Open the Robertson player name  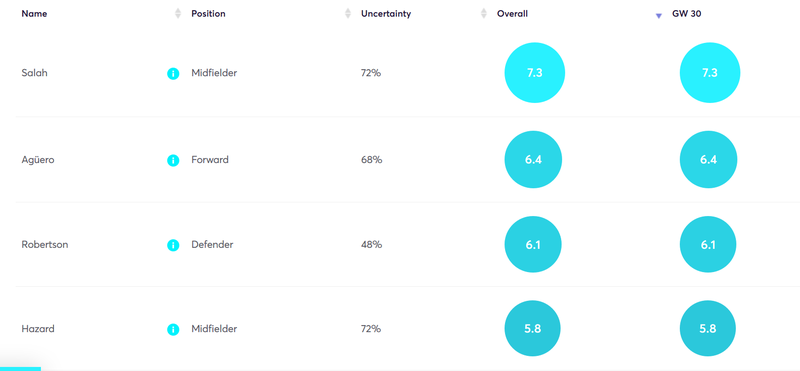coord(45,244)
